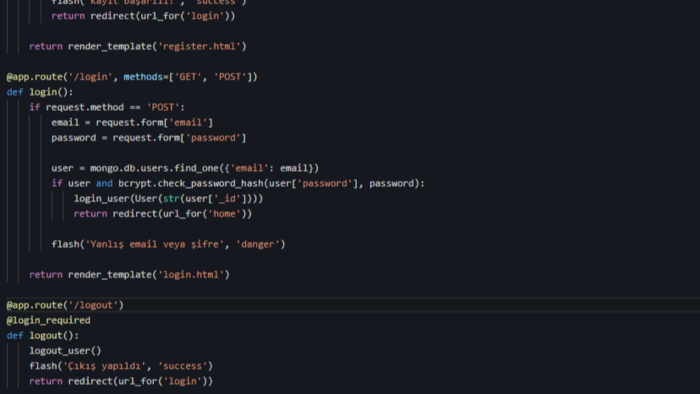Click the line containing "bcrypt.check_password_hash"
Screen dimensions: 700x394
pos(238,183)
